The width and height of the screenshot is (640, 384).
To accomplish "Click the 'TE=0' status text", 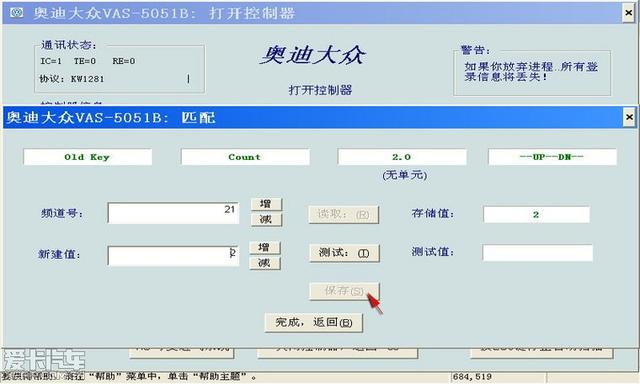I will (85, 61).
